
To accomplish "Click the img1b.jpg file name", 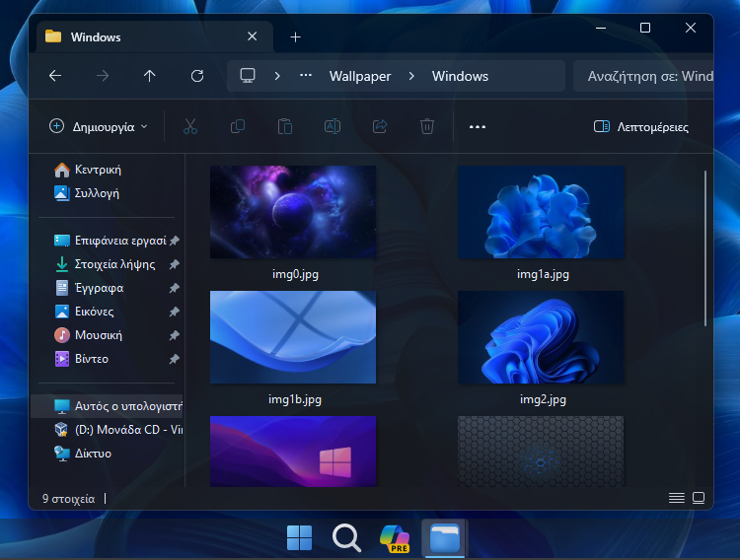I will coord(295,399).
